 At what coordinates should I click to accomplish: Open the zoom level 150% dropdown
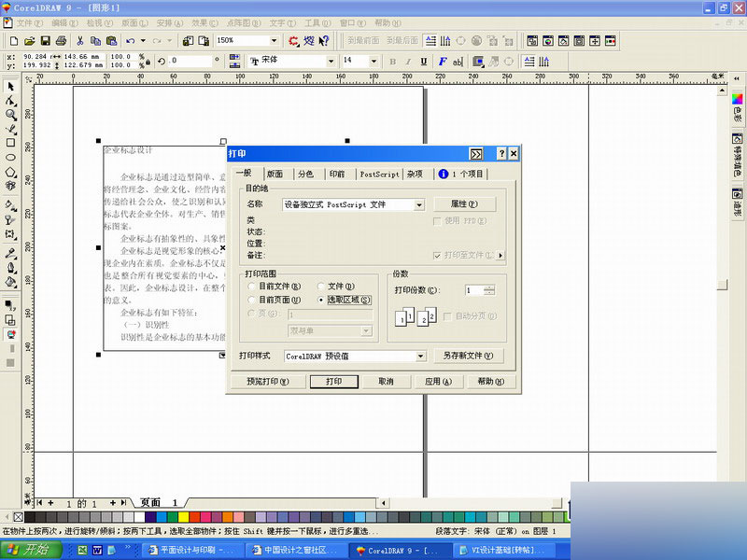[276, 40]
